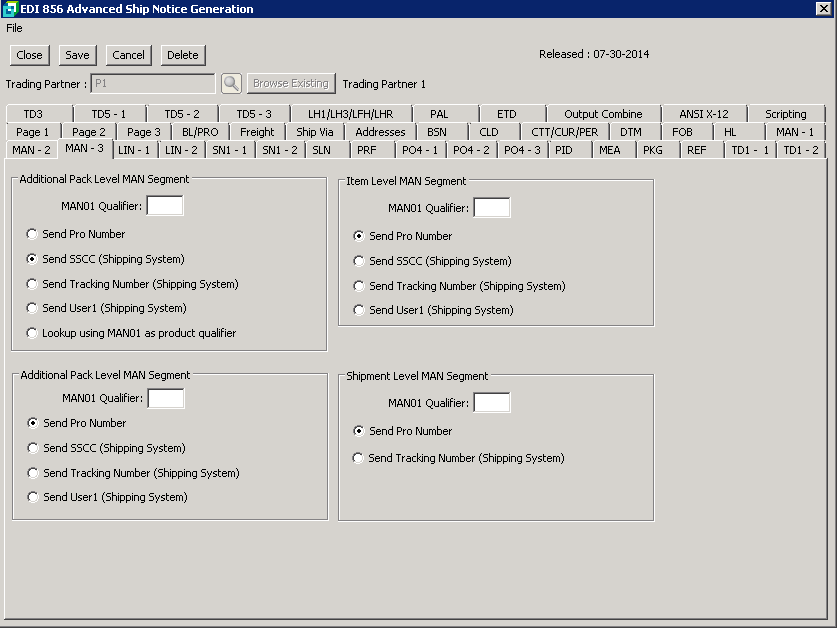Image resolution: width=837 pixels, height=628 pixels.
Task: Click the Item Level MAN01 Qualifier field
Action: point(491,208)
